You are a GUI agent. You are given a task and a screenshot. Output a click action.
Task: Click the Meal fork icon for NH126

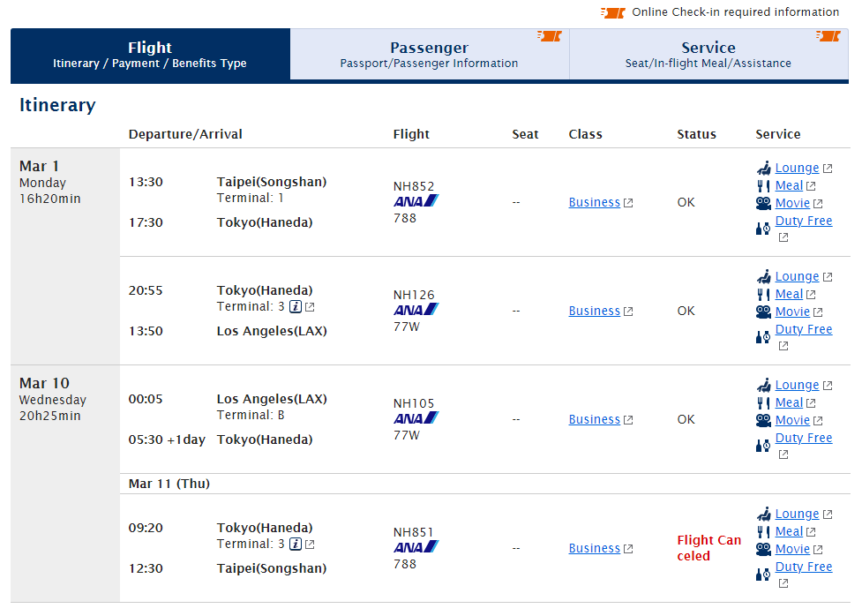[x=763, y=294]
